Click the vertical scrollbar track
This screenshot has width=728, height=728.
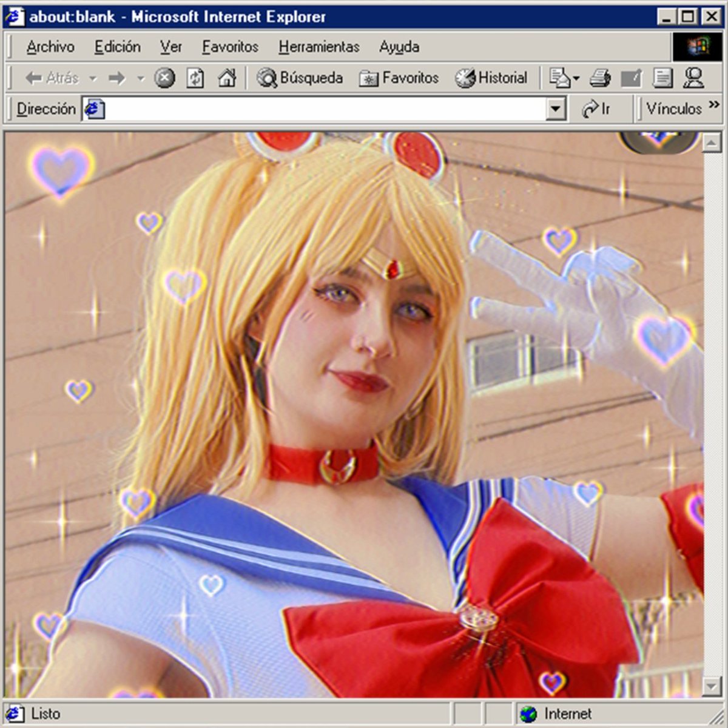tap(712, 414)
